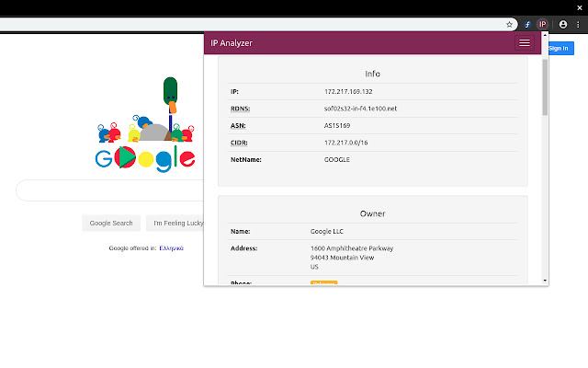This screenshot has width=588, height=368.
Task: Close the browser window with X
Action: tap(580, 7)
